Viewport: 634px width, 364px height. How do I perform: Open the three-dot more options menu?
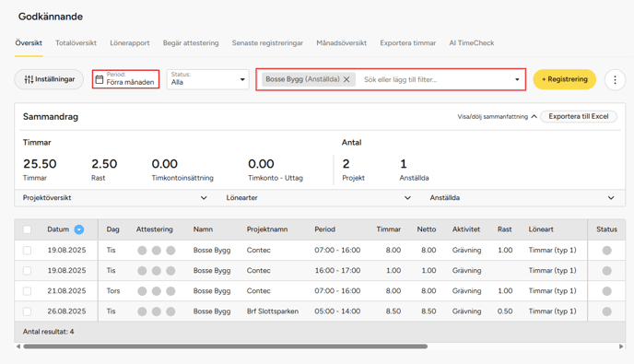[615, 79]
